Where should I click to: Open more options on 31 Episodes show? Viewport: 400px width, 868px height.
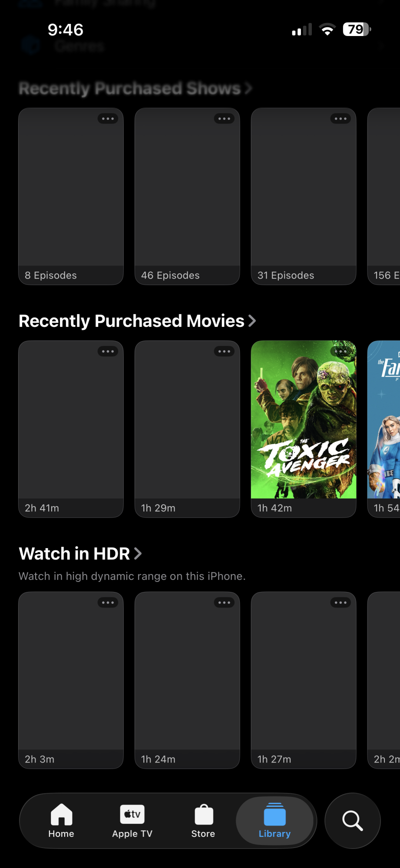click(x=340, y=118)
